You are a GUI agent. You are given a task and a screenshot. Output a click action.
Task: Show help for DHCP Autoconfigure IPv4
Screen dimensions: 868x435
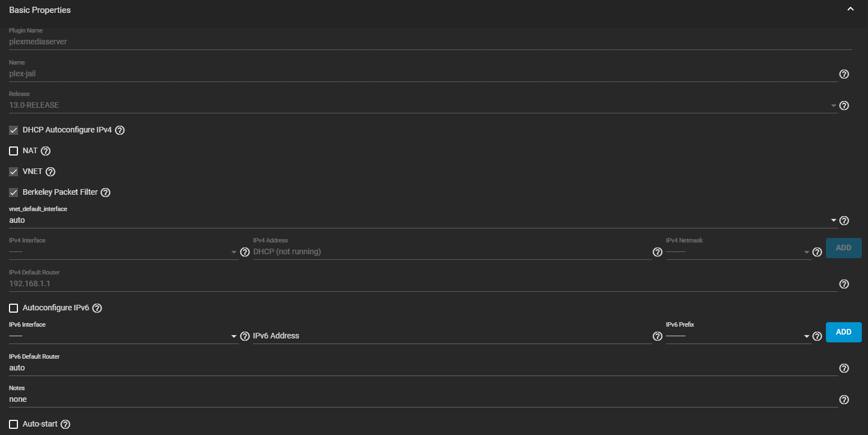coord(120,130)
